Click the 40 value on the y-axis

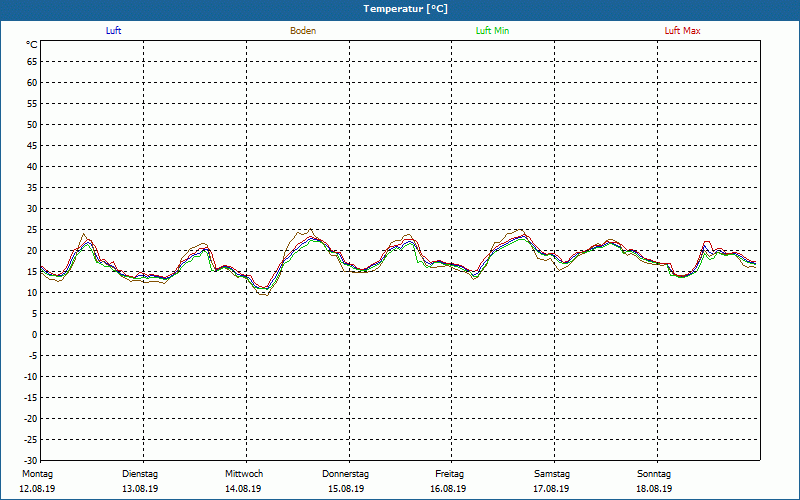[32, 167]
